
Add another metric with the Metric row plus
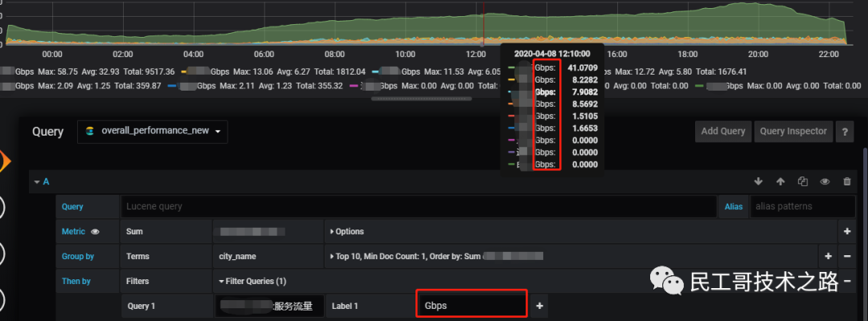[847, 231]
